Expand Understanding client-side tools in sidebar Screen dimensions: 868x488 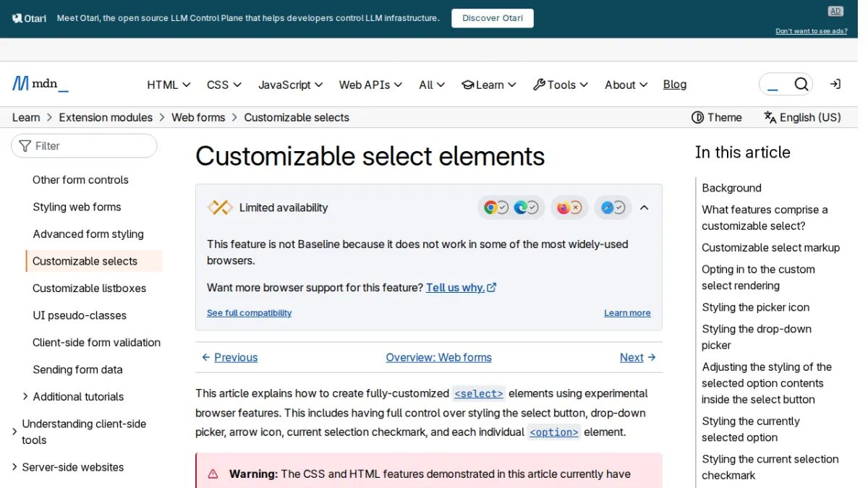[x=14, y=432]
